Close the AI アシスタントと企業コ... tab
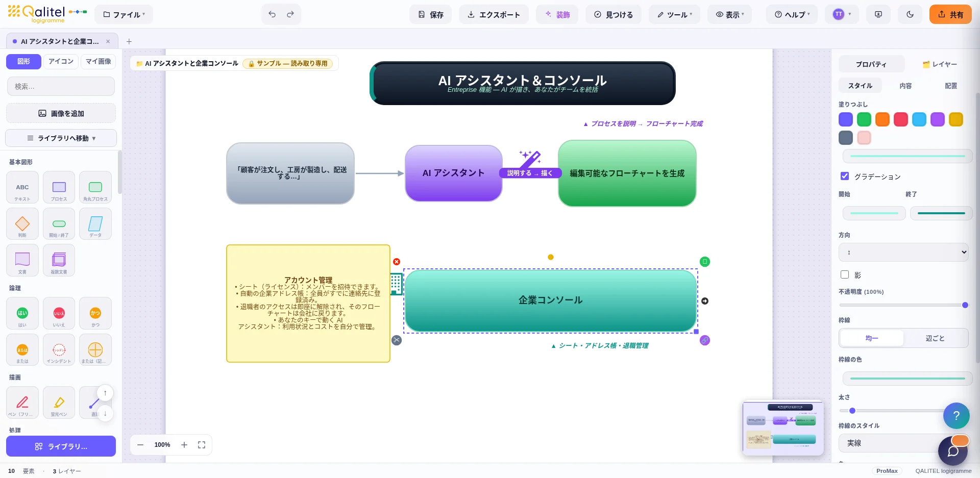980x478 pixels. point(108,41)
